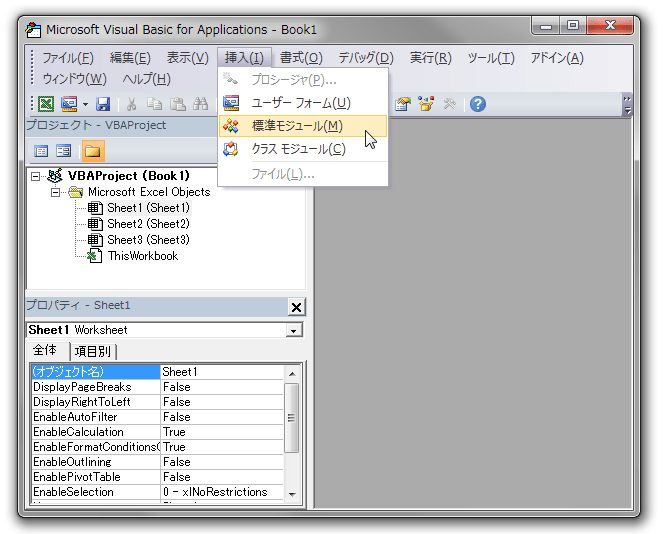Click the Sheet1 object name value field
Screen dimensions: 663x534
point(222,372)
